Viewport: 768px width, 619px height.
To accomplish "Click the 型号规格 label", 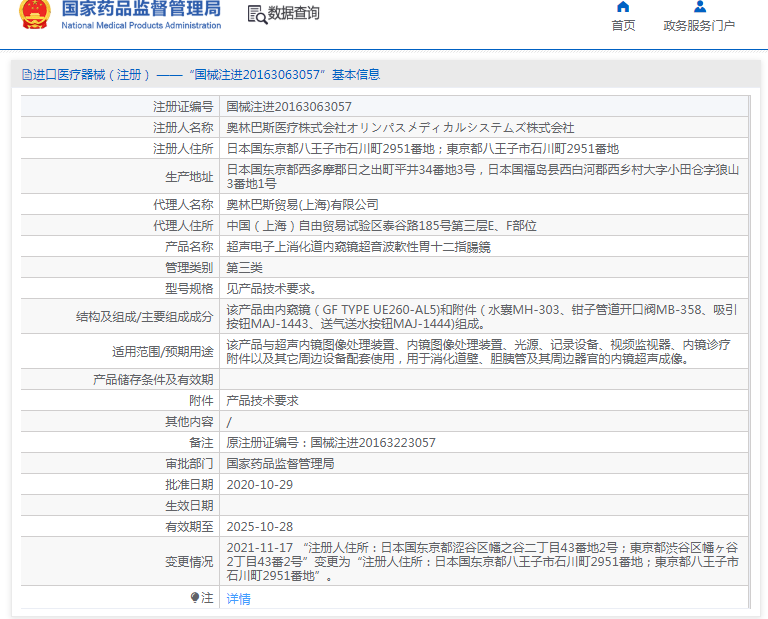I will [189, 289].
